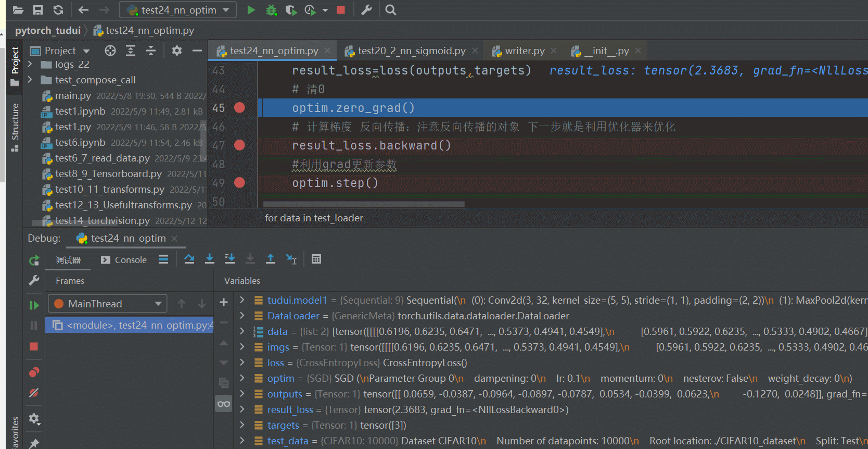The width and height of the screenshot is (868, 449).
Task: Click the green Run button in toolbar
Action: click(251, 10)
